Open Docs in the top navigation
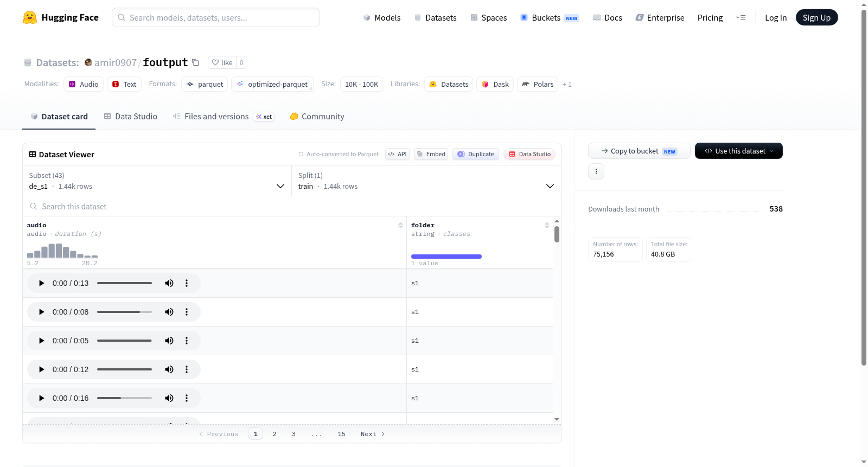Image resolution: width=868 pixels, height=467 pixels. point(608,17)
